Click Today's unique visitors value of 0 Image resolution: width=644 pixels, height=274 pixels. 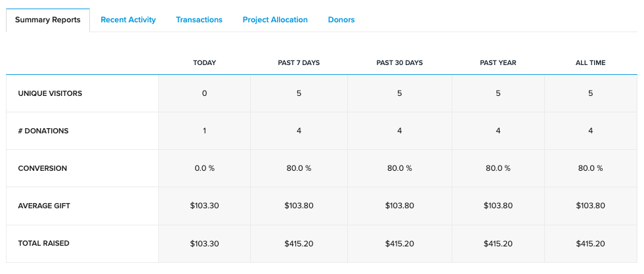pos(204,93)
